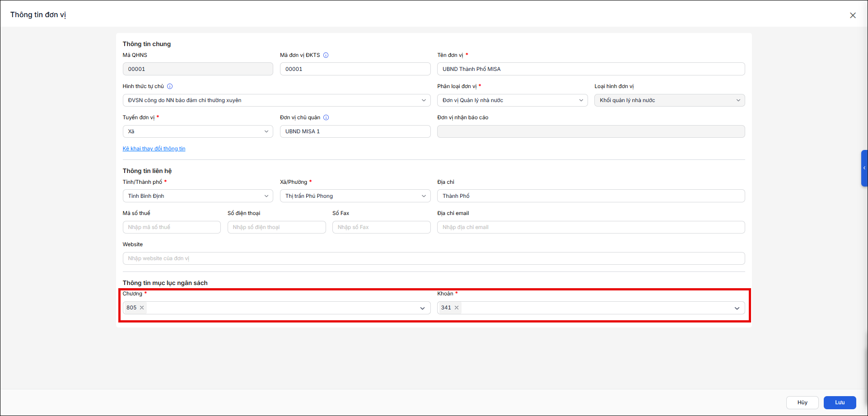Click the Lưu button

click(x=840, y=402)
